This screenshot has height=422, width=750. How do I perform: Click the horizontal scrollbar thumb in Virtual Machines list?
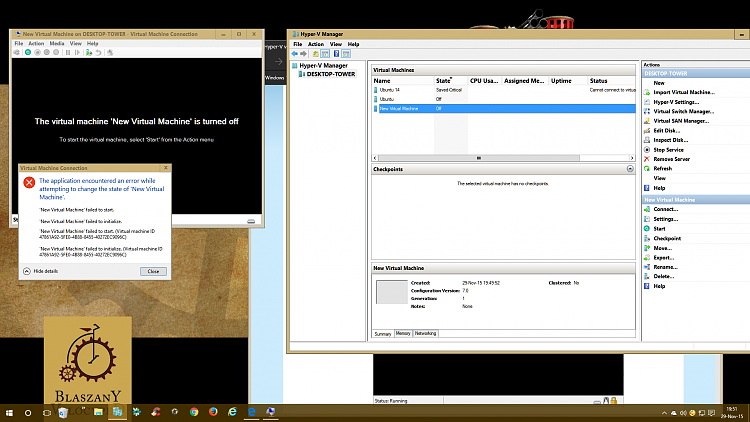[479, 158]
